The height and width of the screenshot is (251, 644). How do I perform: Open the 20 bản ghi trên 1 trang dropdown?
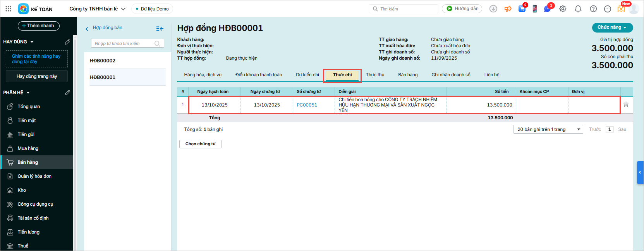click(548, 129)
